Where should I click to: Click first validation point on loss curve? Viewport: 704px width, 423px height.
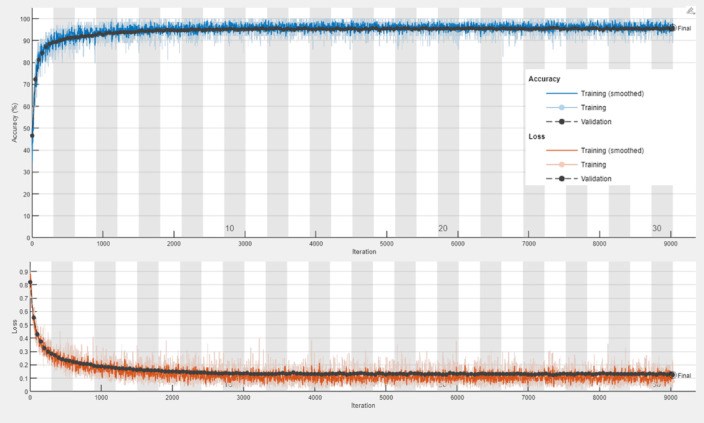coord(30,283)
